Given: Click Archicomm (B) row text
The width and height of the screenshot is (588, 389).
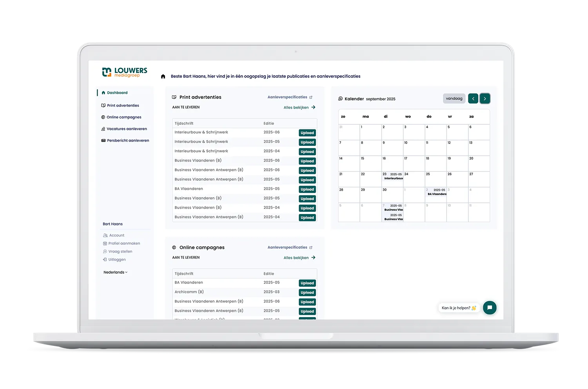Looking at the screenshot, I should [x=189, y=292].
